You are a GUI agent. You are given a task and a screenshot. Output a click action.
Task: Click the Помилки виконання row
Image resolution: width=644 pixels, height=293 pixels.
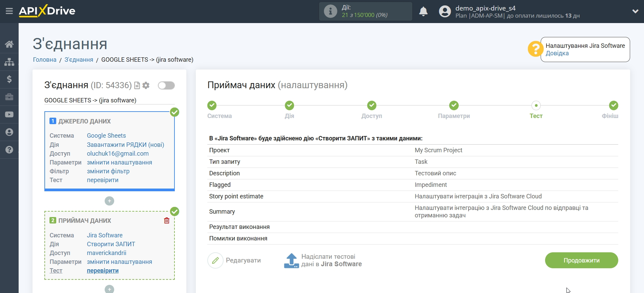point(413,238)
